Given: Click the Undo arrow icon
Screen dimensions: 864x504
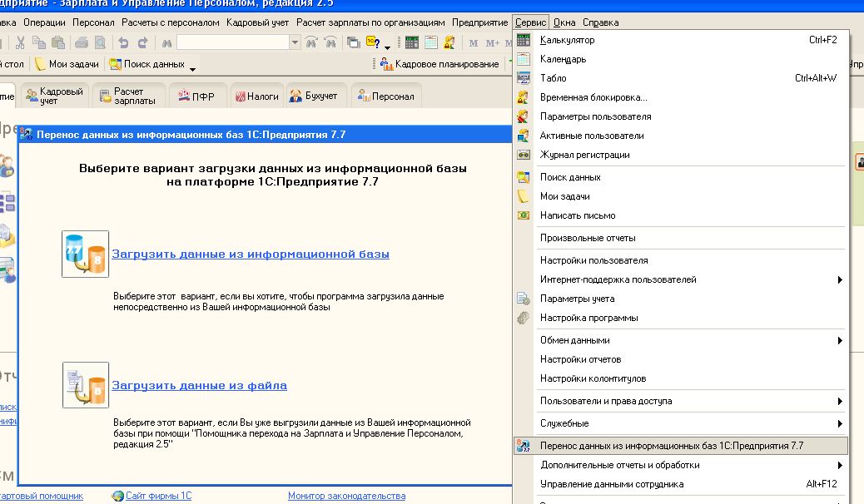Looking at the screenshot, I should click(x=123, y=42).
